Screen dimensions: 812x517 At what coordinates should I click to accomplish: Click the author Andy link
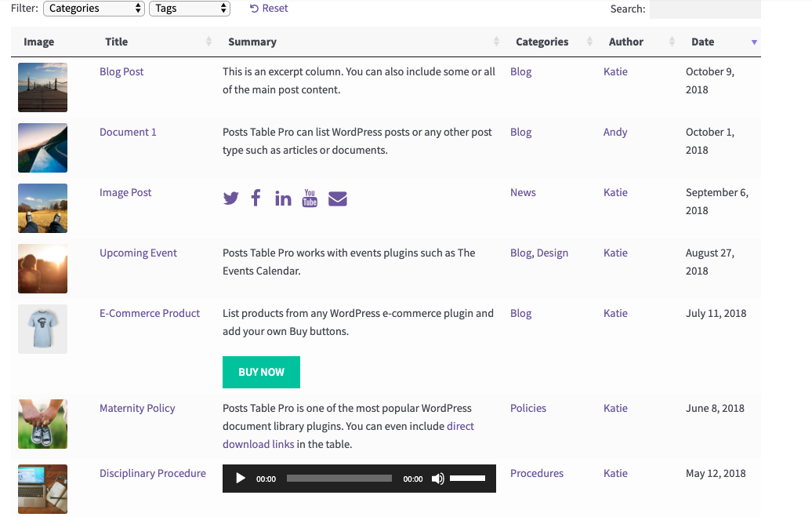615,132
